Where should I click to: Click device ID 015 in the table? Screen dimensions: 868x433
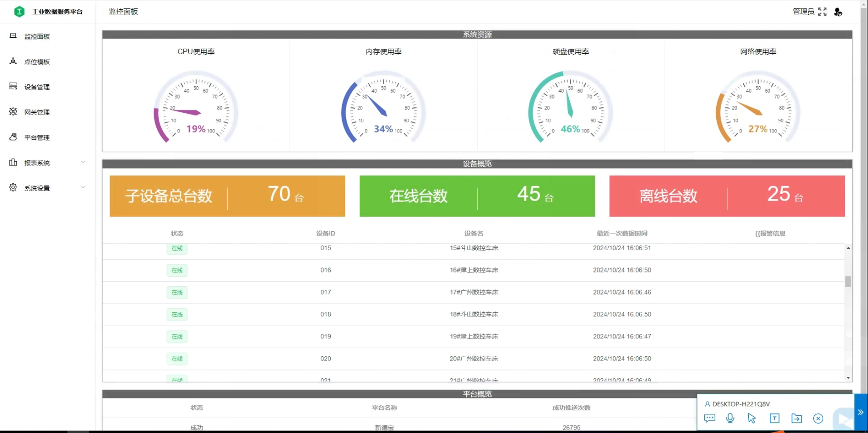(326, 248)
